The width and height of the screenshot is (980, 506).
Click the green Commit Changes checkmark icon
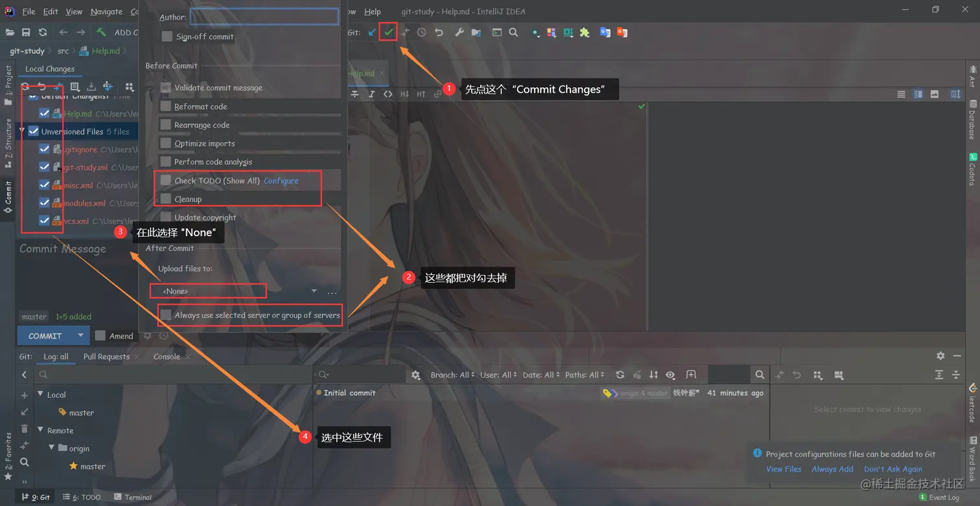[388, 32]
